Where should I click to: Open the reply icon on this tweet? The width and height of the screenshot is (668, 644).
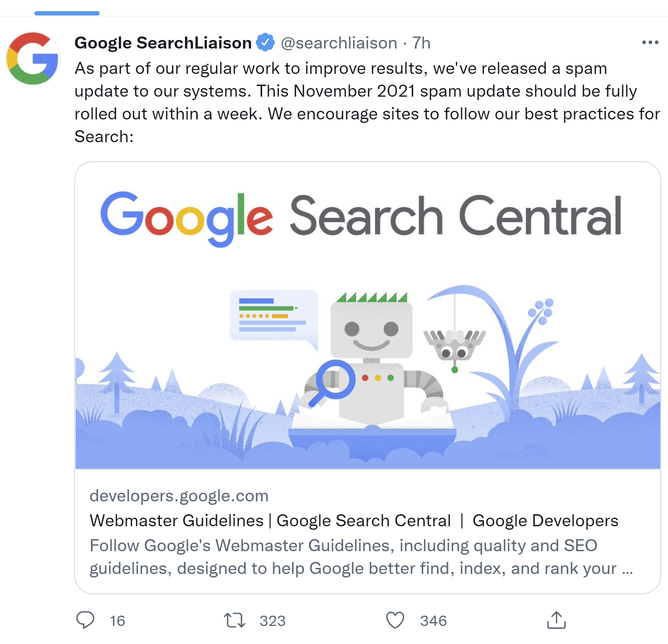tap(86, 620)
